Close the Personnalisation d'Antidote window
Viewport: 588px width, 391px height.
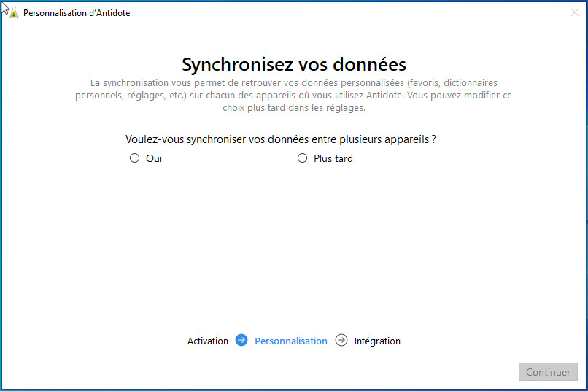(x=575, y=13)
